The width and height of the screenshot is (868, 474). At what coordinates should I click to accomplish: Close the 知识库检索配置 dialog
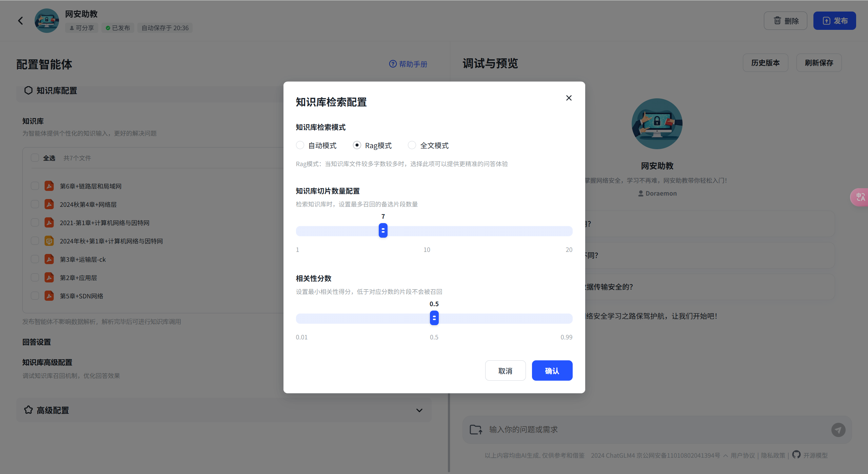569,98
